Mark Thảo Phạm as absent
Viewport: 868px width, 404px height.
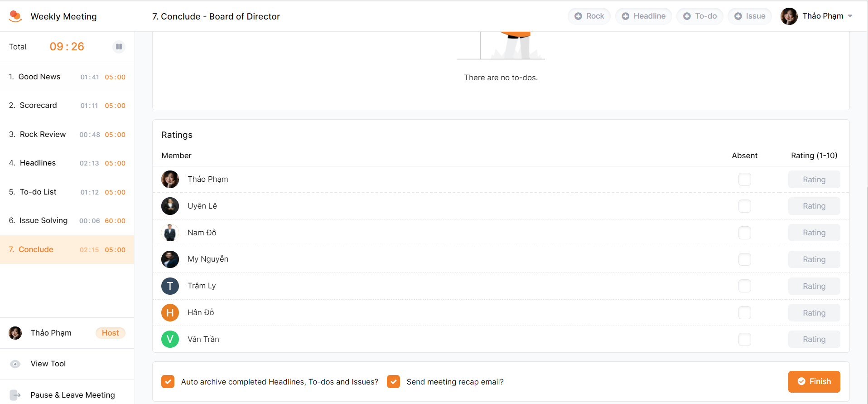tap(744, 180)
